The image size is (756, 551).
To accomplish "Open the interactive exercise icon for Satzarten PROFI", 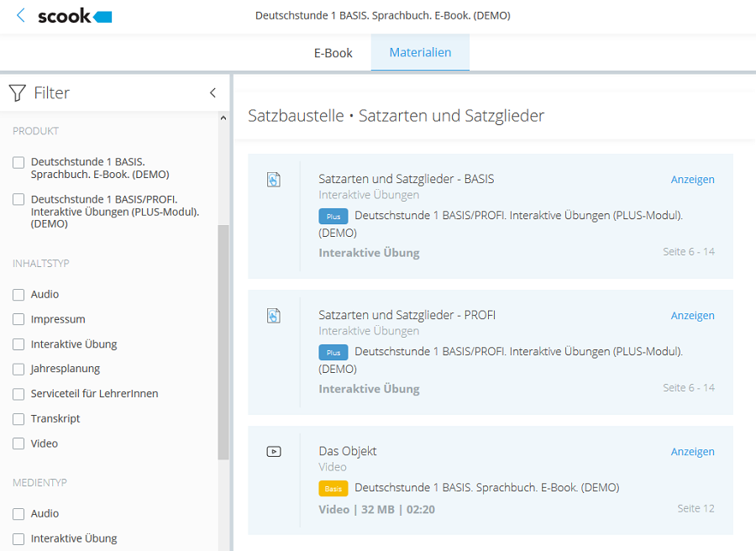I will point(273,316).
